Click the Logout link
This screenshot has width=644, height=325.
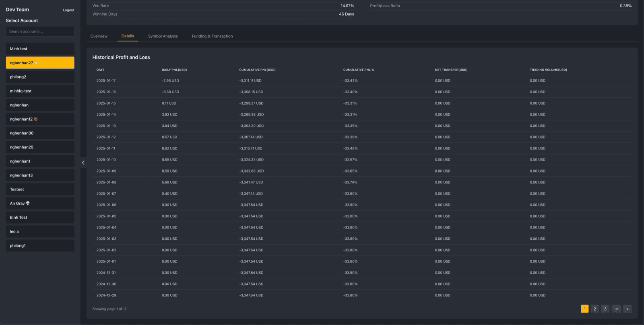pyautogui.click(x=68, y=10)
